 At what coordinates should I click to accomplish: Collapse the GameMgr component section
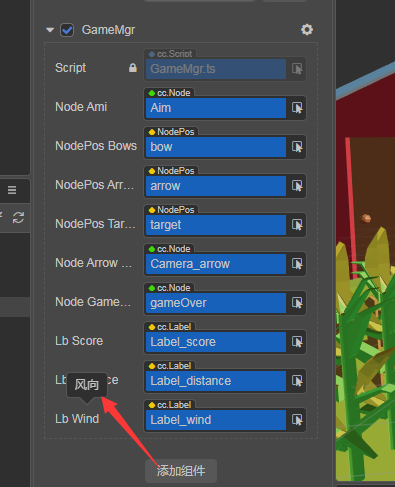click(x=50, y=30)
